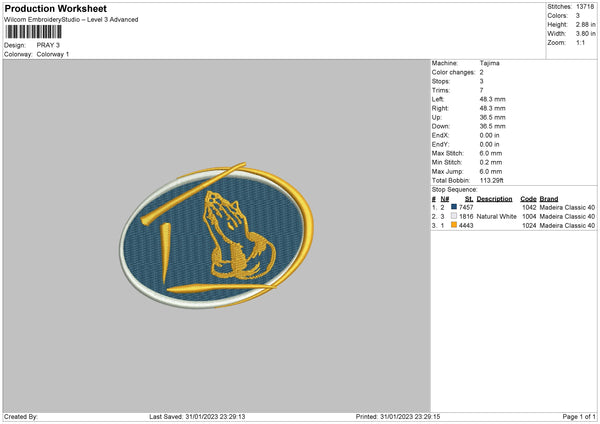The image size is (600, 424).
Task: Click the design name 'PRAY 3'
Action: click(48, 45)
